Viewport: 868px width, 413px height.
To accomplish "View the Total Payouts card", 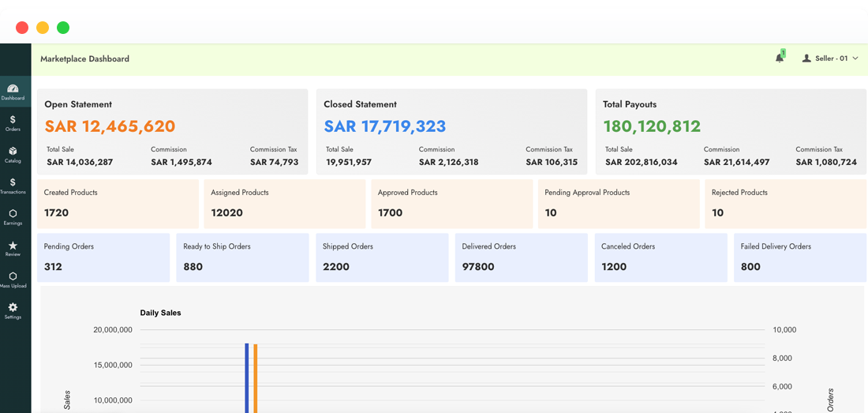I will (731, 131).
